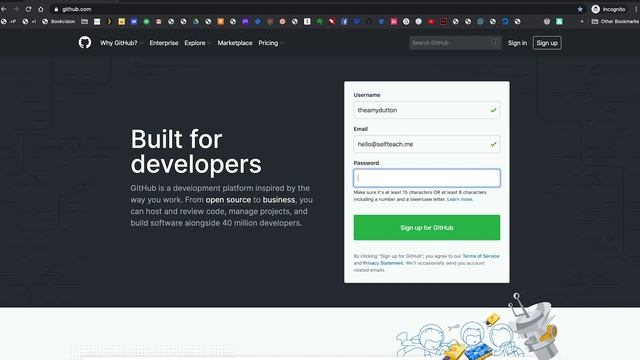
Task: Open the Enterprise page
Action: point(164,43)
